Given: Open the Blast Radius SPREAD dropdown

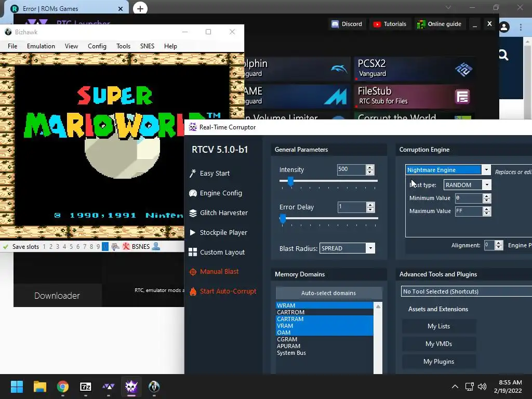Looking at the screenshot, I should pos(370,248).
